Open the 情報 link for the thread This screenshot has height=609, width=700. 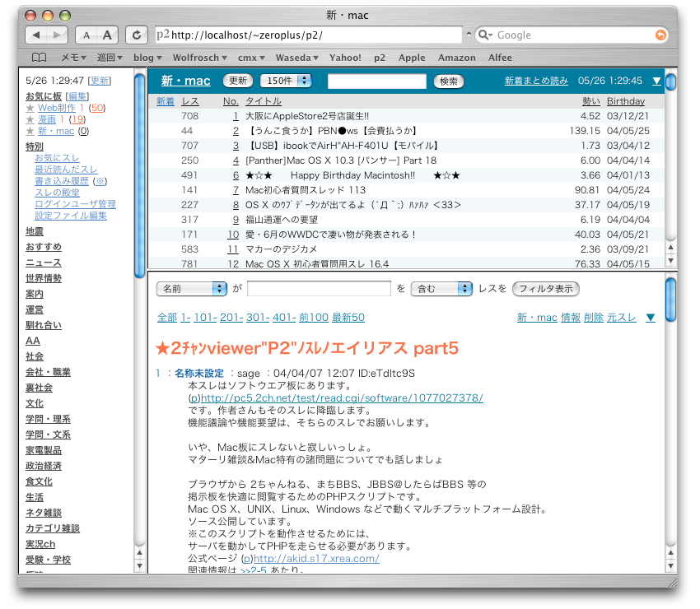571,317
